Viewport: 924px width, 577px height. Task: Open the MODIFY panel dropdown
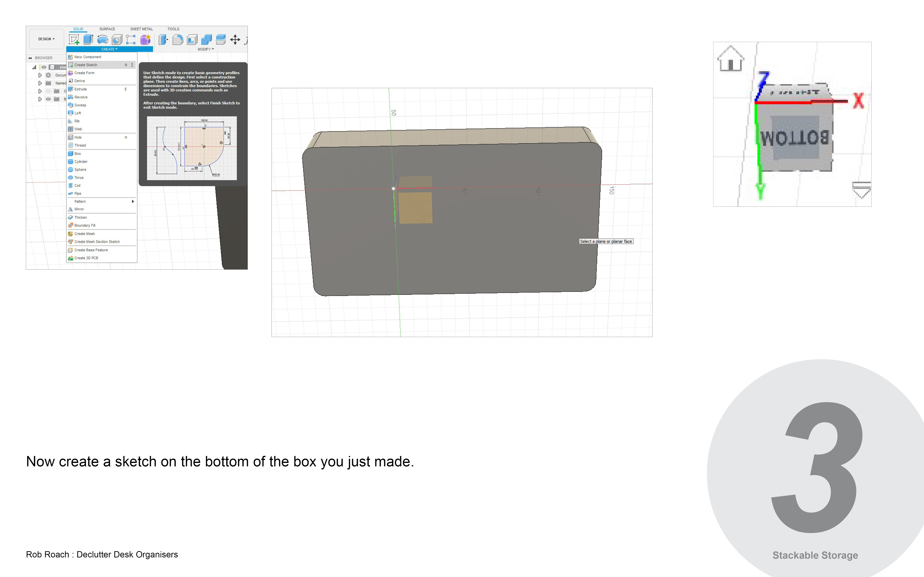206,49
